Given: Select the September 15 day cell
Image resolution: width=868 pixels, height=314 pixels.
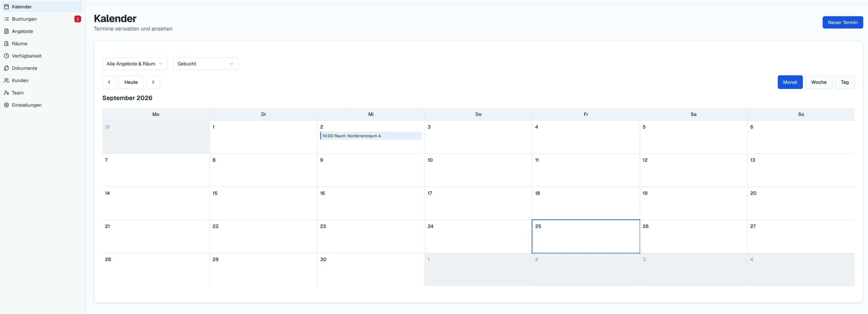Looking at the screenshot, I should [x=263, y=203].
